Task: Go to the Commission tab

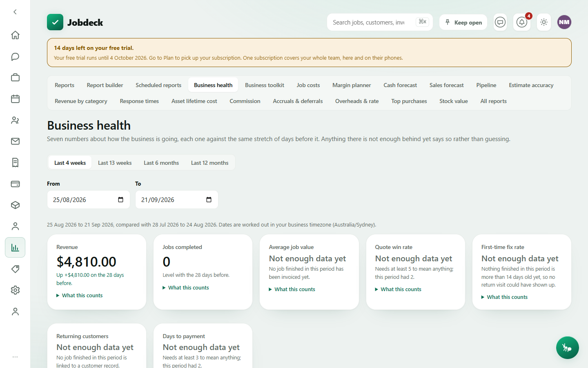Action: (245, 101)
